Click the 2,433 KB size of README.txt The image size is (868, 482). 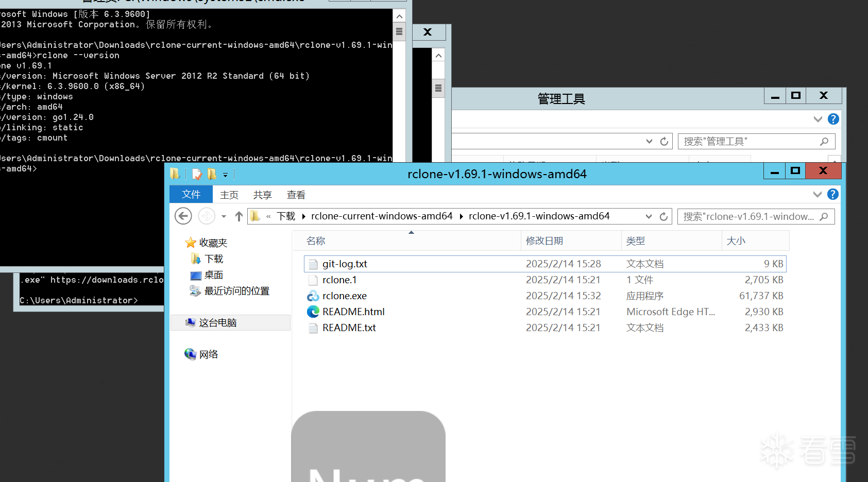coord(764,328)
